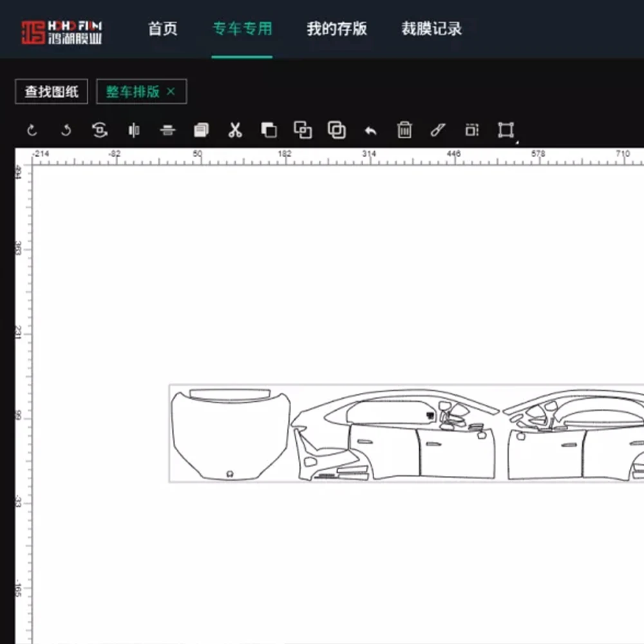Close the 整车排版 tab

pyautogui.click(x=171, y=92)
